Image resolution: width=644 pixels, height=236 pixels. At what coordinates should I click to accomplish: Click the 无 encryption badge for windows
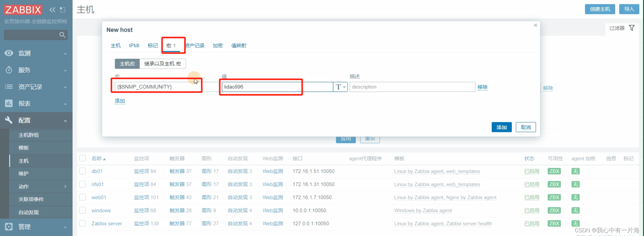click(576, 210)
